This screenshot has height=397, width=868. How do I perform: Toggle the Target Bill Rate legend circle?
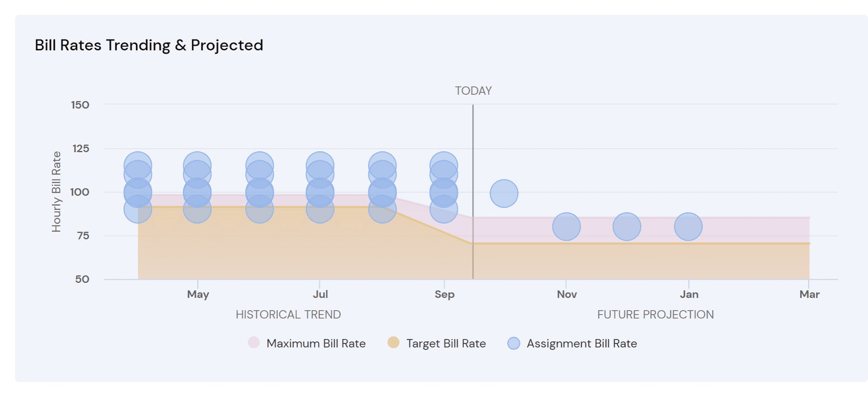[393, 343]
